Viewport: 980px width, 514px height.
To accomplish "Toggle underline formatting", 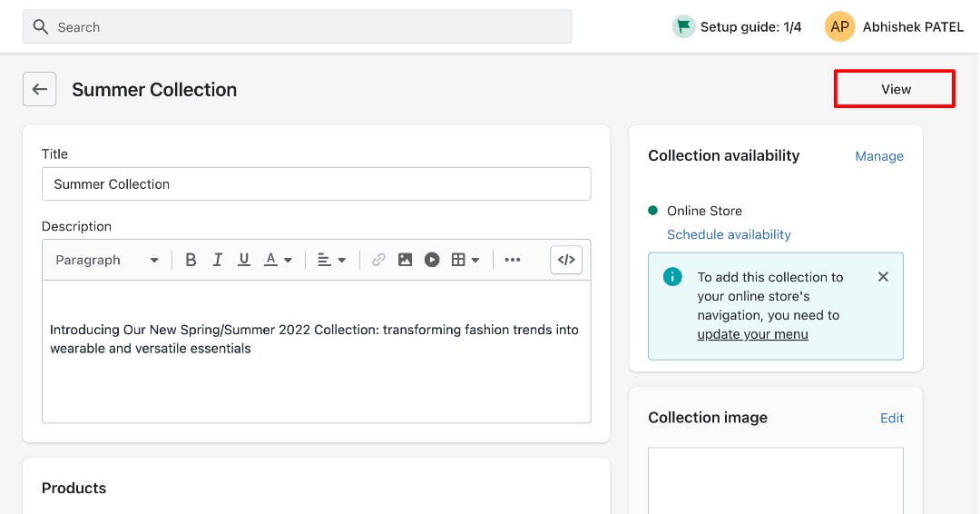I will pos(244,260).
